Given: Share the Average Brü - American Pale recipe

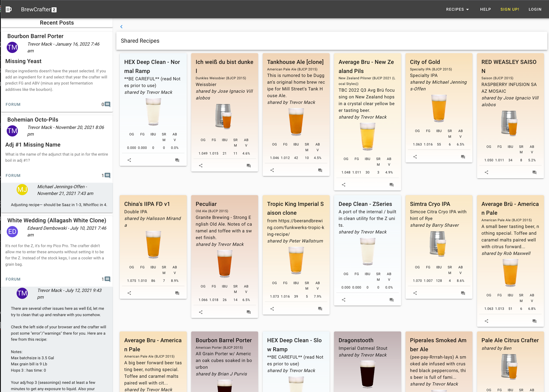Looking at the screenshot, I should pos(486,321).
